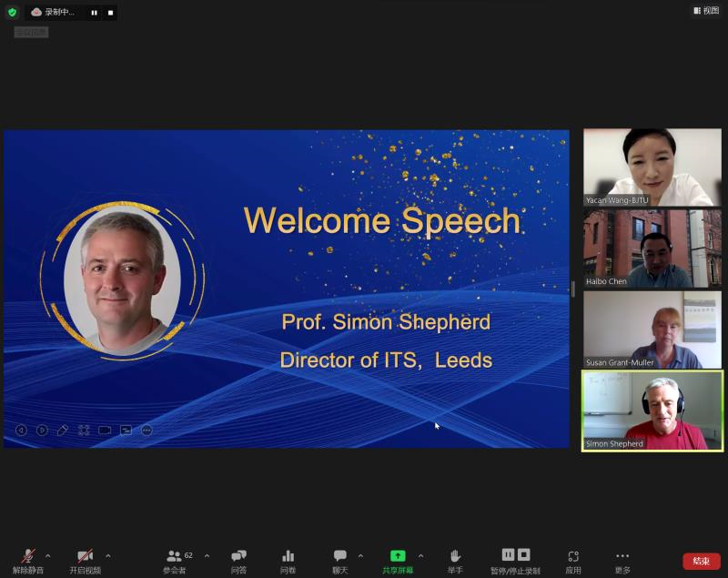The height and width of the screenshot is (578, 728).
Task: Stop recording in bottom toolbar
Action: click(x=524, y=554)
